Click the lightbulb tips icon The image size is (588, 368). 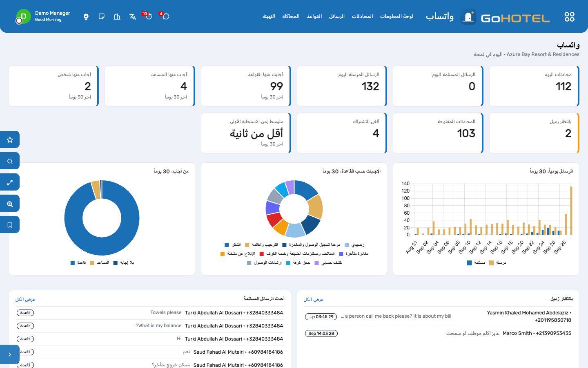86,17
